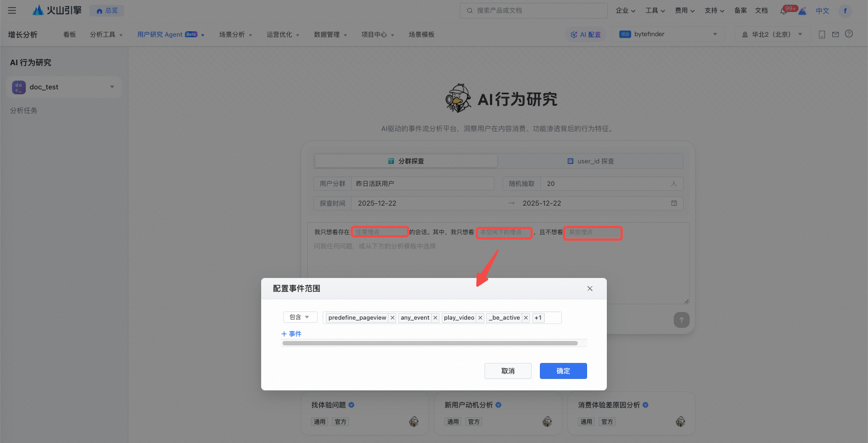Remove the _be_active event tag
The height and width of the screenshot is (443, 868).
[x=526, y=318]
